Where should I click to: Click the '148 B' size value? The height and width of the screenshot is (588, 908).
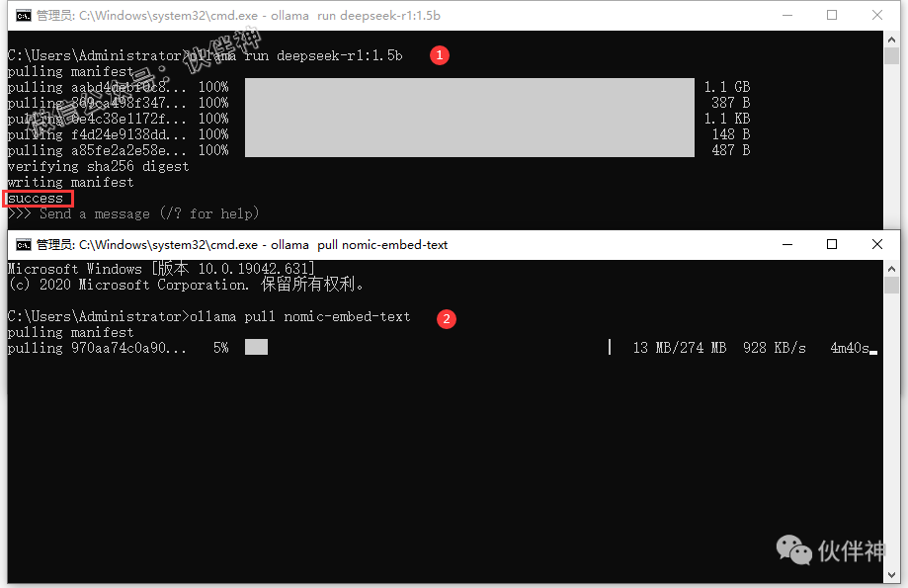[731, 135]
